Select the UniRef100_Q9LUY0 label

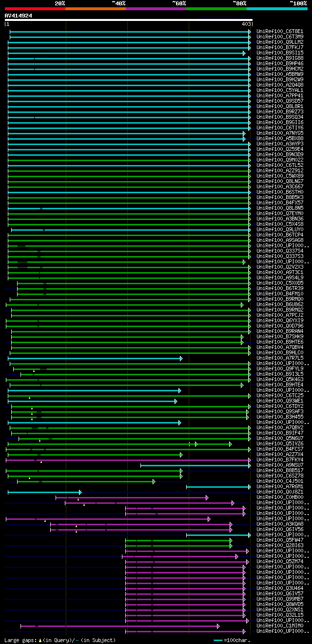[280, 230]
